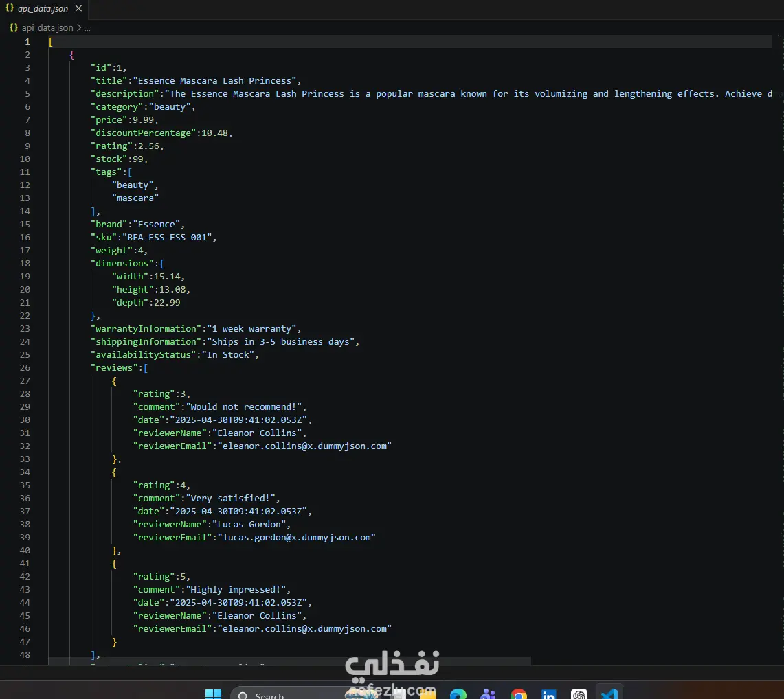Click the "tags":[ line
The width and height of the screenshot is (784, 699).
click(111, 172)
